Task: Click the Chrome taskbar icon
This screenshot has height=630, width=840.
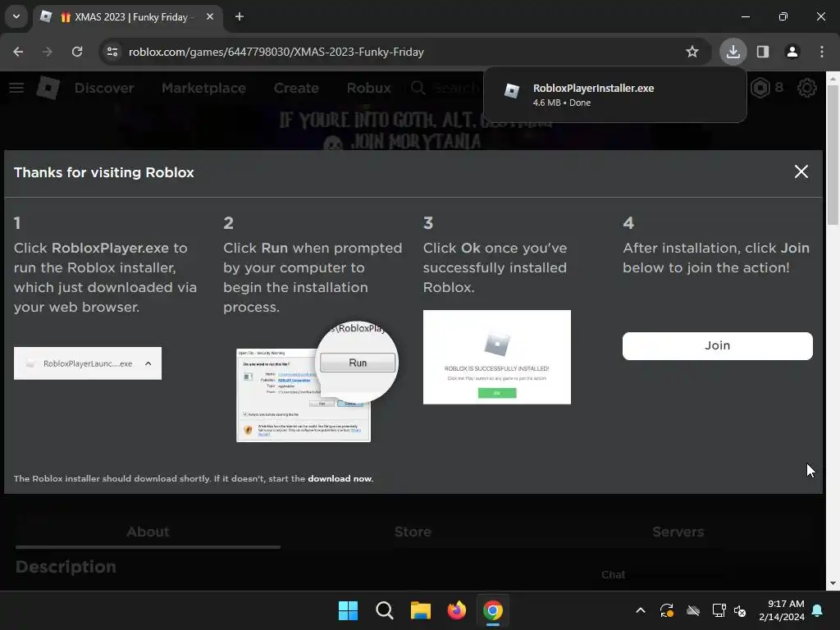Action: click(493, 610)
